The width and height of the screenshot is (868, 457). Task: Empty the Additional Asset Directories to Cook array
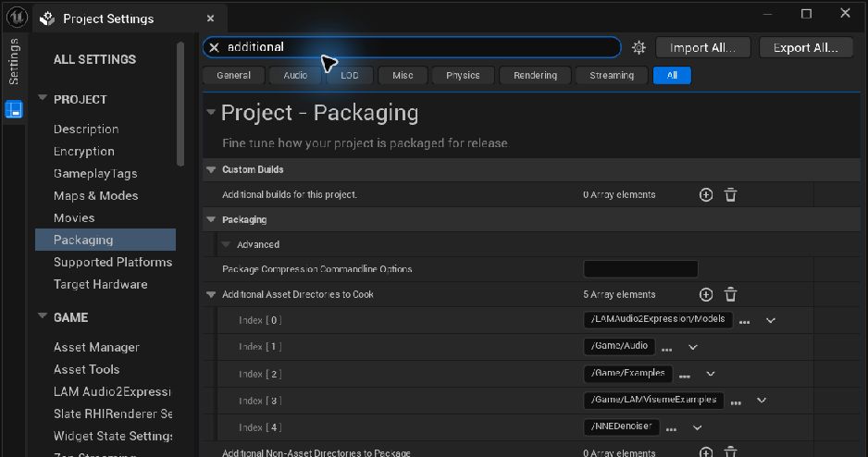[731, 295]
